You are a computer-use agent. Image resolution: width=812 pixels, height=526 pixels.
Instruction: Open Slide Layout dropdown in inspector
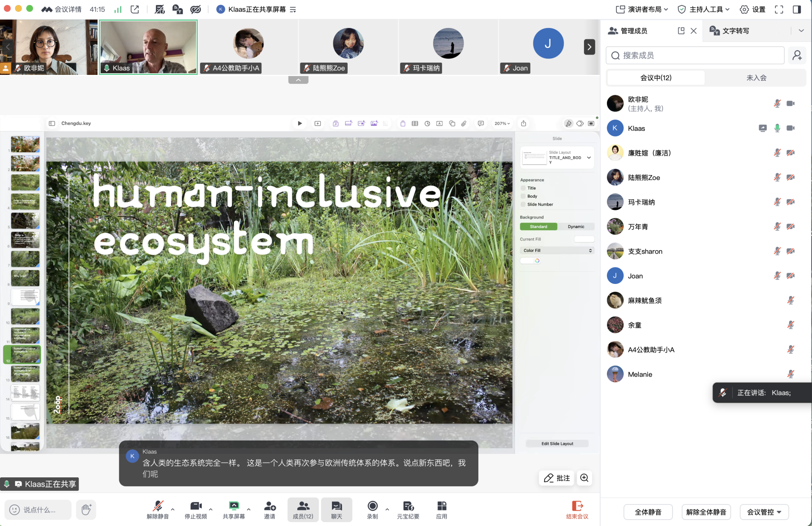pos(557,157)
